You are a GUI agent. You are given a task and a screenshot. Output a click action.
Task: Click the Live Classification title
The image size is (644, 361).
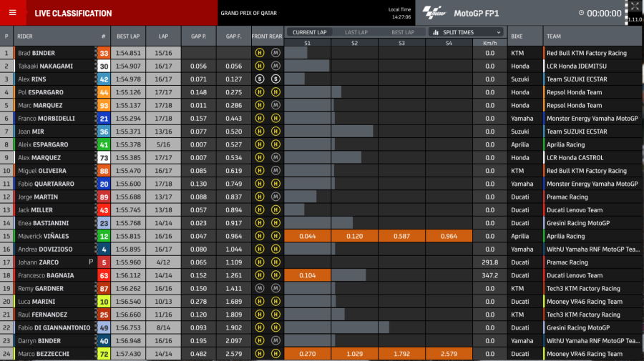coord(73,13)
